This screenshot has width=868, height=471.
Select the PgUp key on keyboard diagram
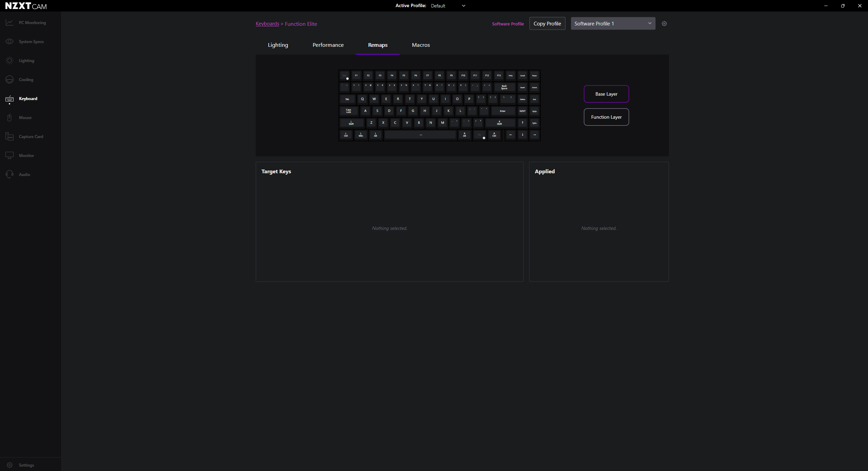point(534,111)
